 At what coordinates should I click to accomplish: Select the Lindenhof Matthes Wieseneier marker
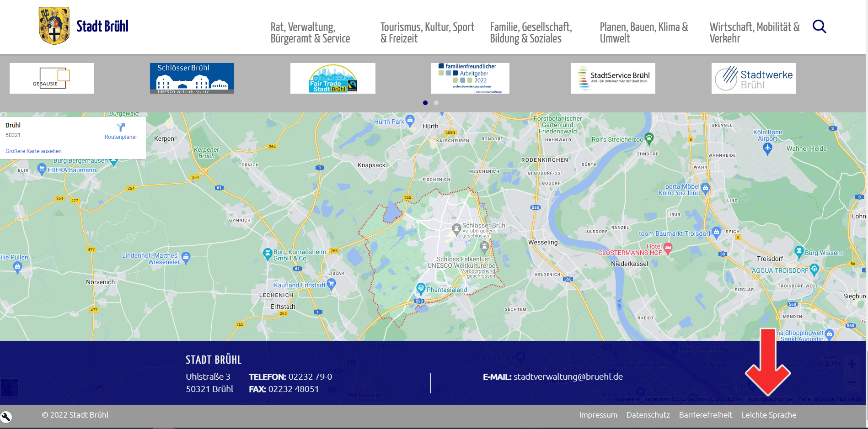click(x=186, y=258)
